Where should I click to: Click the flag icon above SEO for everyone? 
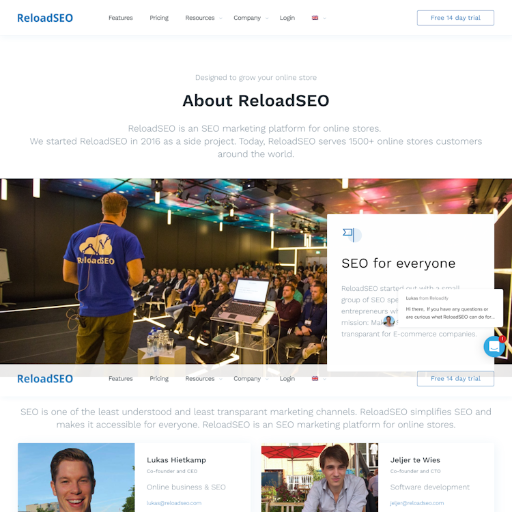352,235
